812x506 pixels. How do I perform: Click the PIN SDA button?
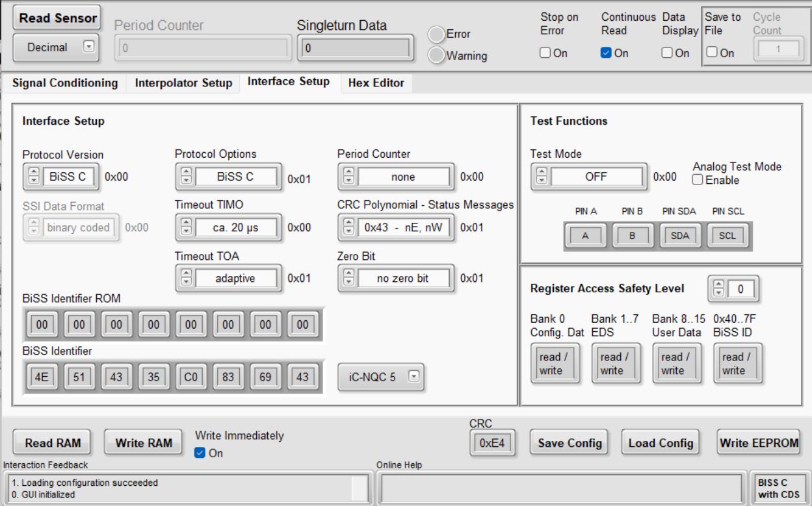pyautogui.click(x=679, y=236)
